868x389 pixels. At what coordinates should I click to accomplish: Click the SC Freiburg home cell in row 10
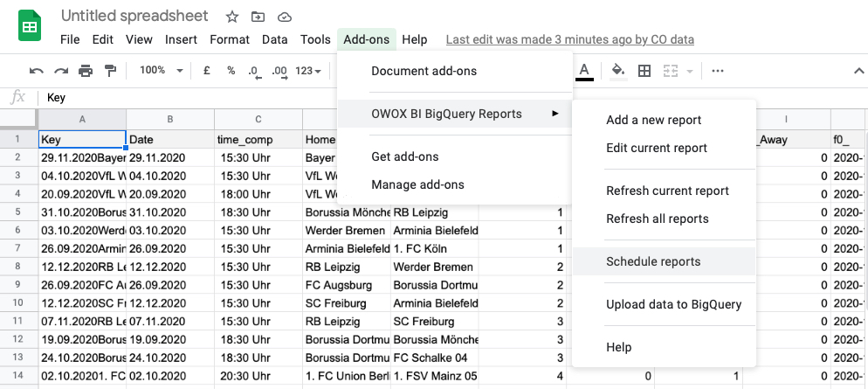click(347, 303)
